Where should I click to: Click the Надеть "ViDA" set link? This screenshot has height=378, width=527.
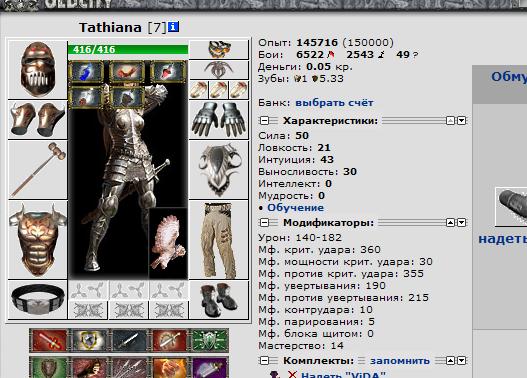343,375
